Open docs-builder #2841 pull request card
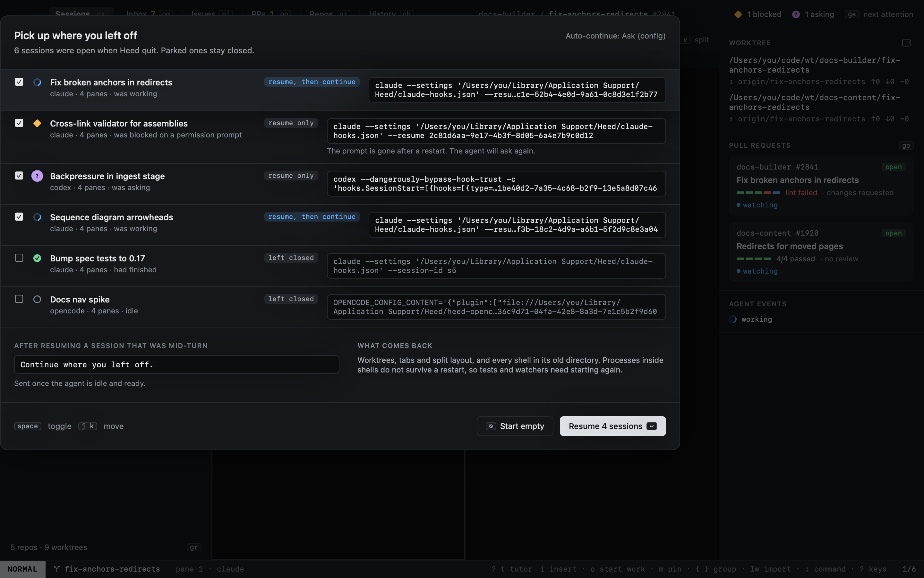 click(x=820, y=186)
